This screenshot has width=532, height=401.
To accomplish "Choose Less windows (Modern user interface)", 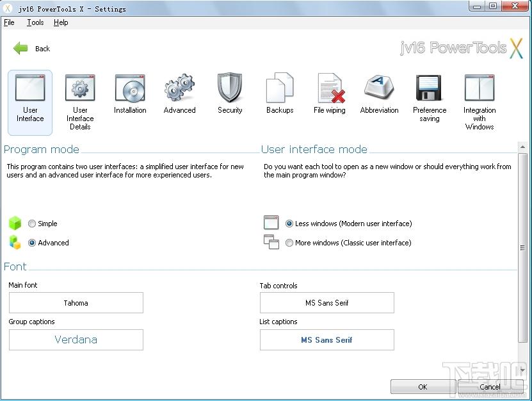I will pos(289,224).
